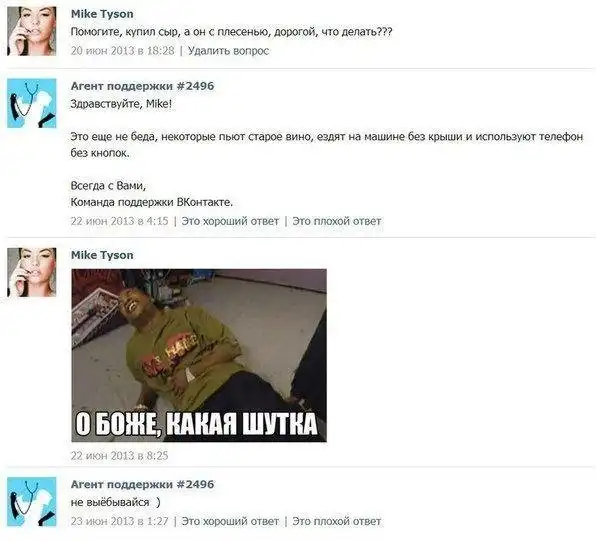Click support agent avatar on the 1:27 reply
596x541 pixels.
pos(32,501)
